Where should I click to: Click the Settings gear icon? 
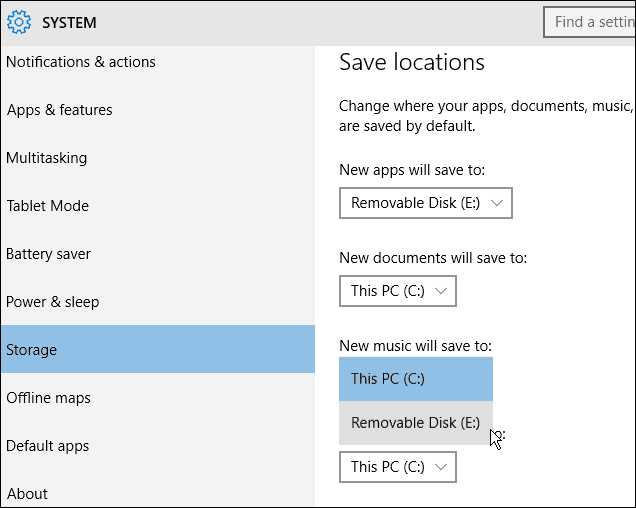pos(19,22)
